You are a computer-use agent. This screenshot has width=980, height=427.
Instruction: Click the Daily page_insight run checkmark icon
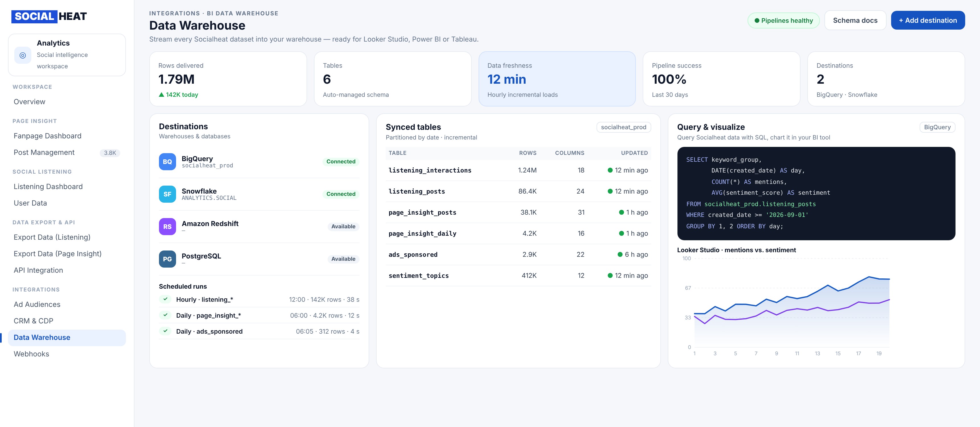tap(166, 315)
